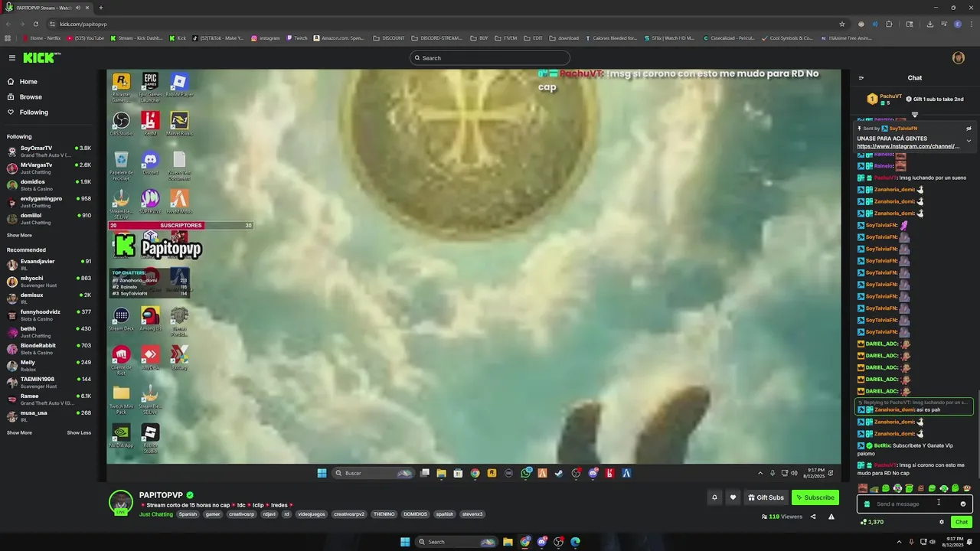Click Windows taskbar Search box

(x=456, y=542)
